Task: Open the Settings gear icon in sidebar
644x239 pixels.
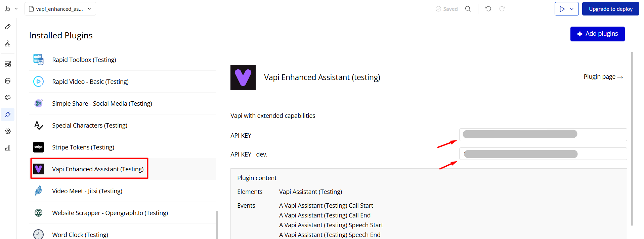Action: pyautogui.click(x=8, y=131)
